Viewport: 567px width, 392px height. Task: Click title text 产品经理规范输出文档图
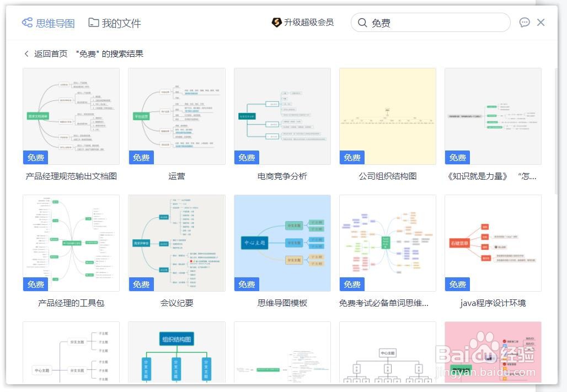tap(71, 176)
